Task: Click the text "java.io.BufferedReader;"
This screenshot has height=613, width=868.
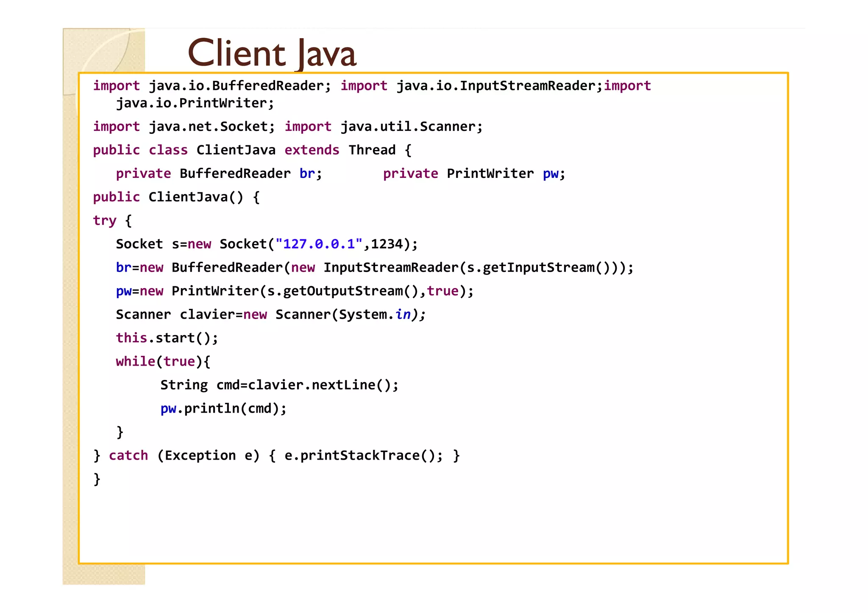Action: (x=240, y=86)
